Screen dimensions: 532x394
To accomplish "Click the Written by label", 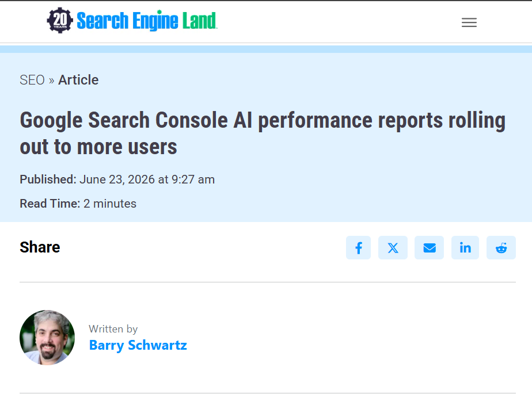I will click(113, 329).
